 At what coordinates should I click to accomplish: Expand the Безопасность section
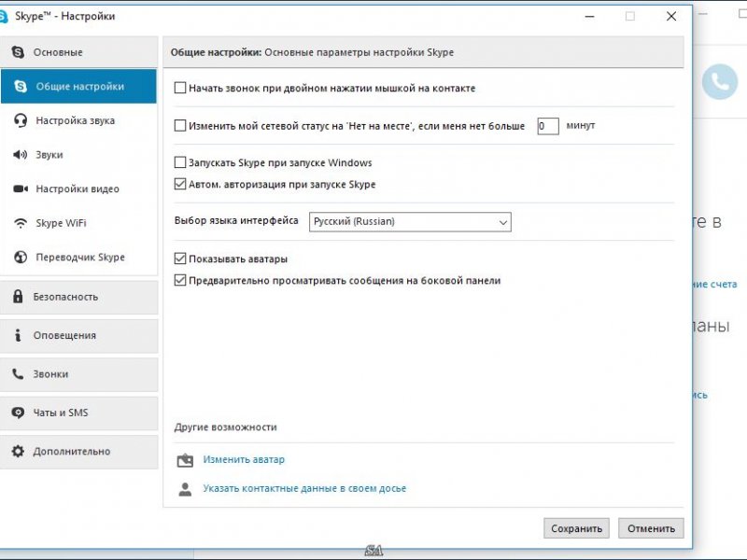pos(78,297)
